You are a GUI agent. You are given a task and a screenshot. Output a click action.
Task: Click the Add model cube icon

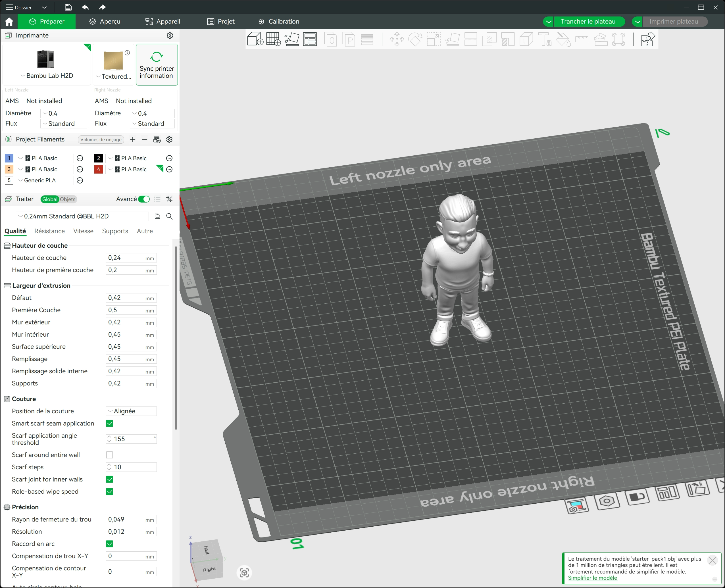pos(255,39)
